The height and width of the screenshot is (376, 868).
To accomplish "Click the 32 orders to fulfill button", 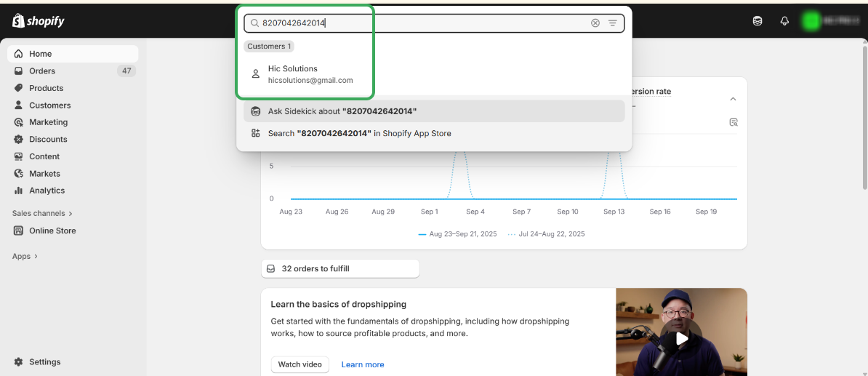I will point(339,268).
